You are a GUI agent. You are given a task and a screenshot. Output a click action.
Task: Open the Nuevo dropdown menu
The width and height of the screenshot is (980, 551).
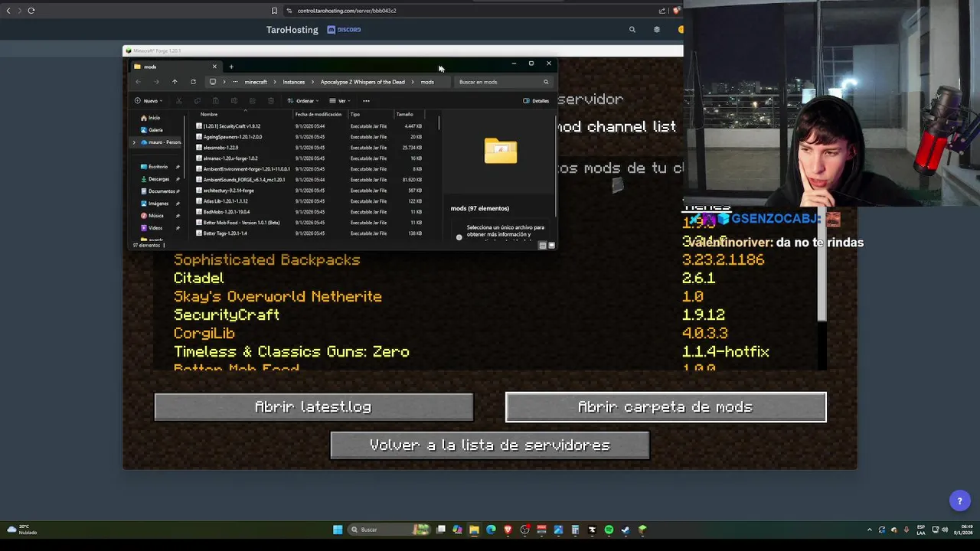point(149,101)
